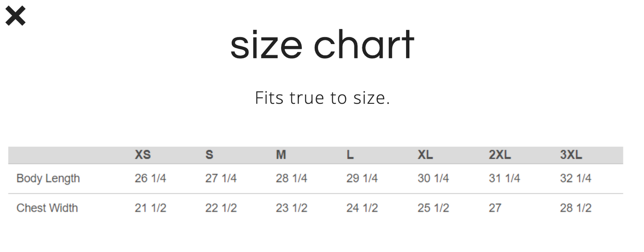Viewport: 644px width, 252px height.
Task: Select the XL column header
Action: 425,155
